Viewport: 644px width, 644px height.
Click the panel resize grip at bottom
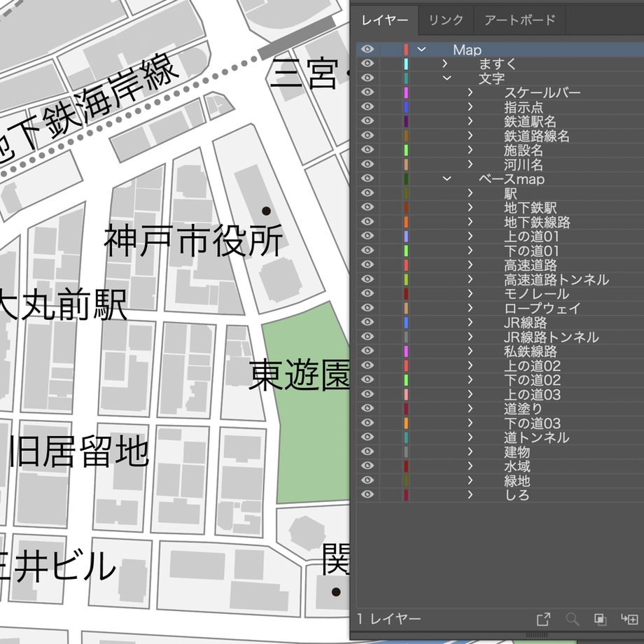536,635
